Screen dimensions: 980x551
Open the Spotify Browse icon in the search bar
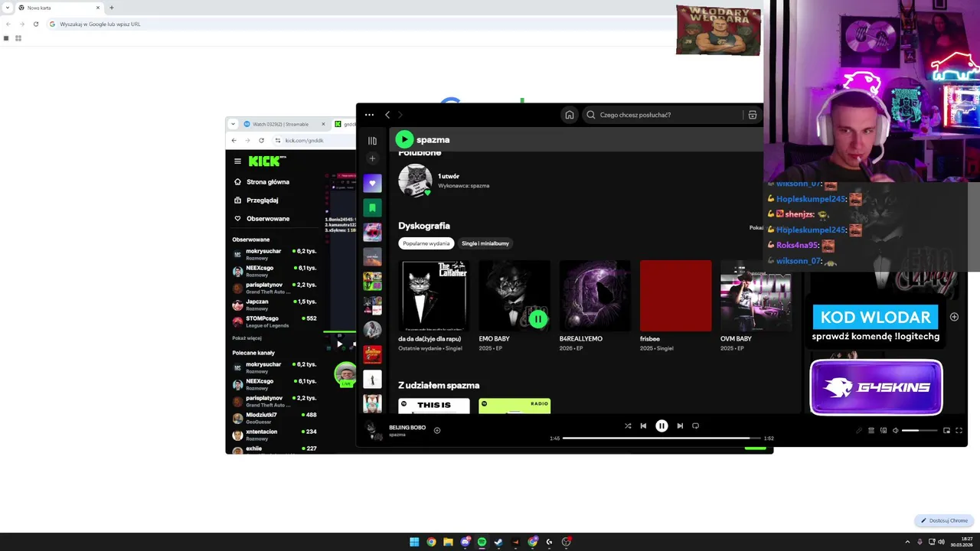click(x=753, y=115)
